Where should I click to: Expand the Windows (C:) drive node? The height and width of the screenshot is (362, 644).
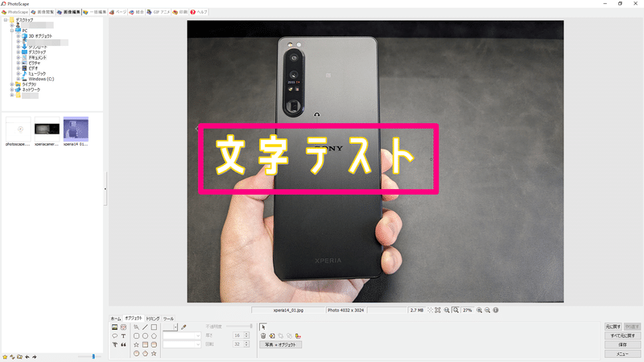18,79
